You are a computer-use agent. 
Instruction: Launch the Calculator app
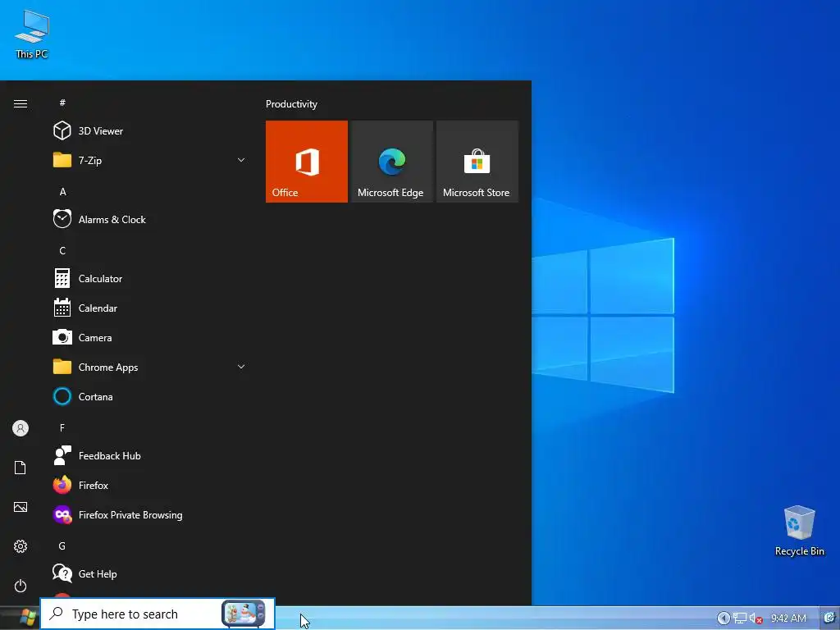point(149,279)
